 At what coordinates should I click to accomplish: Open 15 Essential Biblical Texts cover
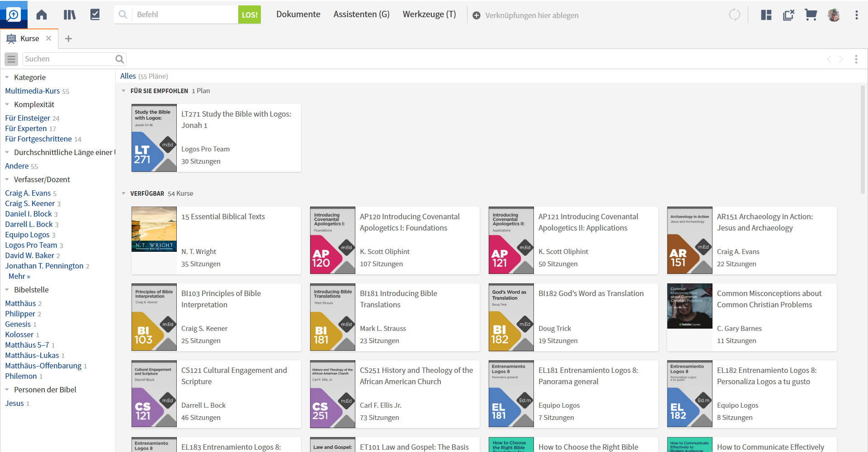pyautogui.click(x=154, y=229)
